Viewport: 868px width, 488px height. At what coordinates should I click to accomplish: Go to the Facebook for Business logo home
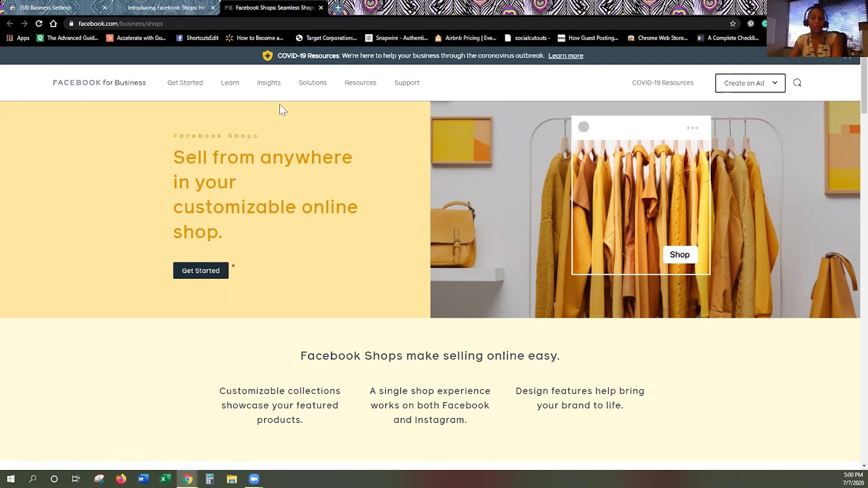(99, 82)
